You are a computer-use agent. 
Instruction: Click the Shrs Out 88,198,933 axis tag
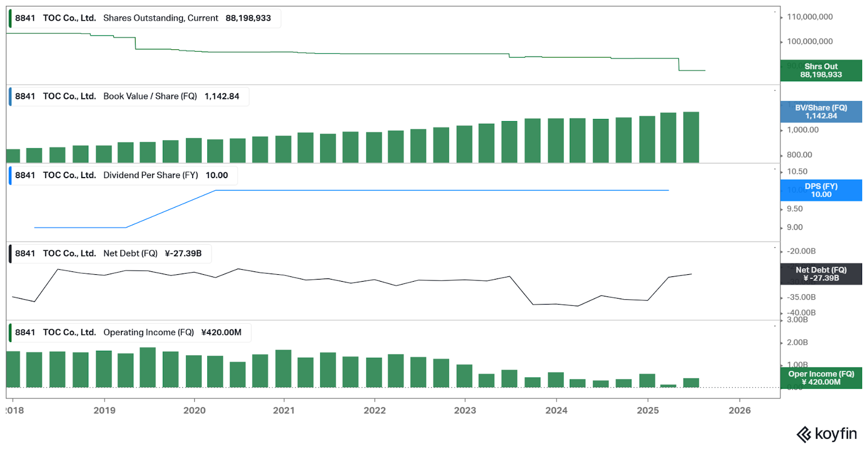tap(821, 71)
